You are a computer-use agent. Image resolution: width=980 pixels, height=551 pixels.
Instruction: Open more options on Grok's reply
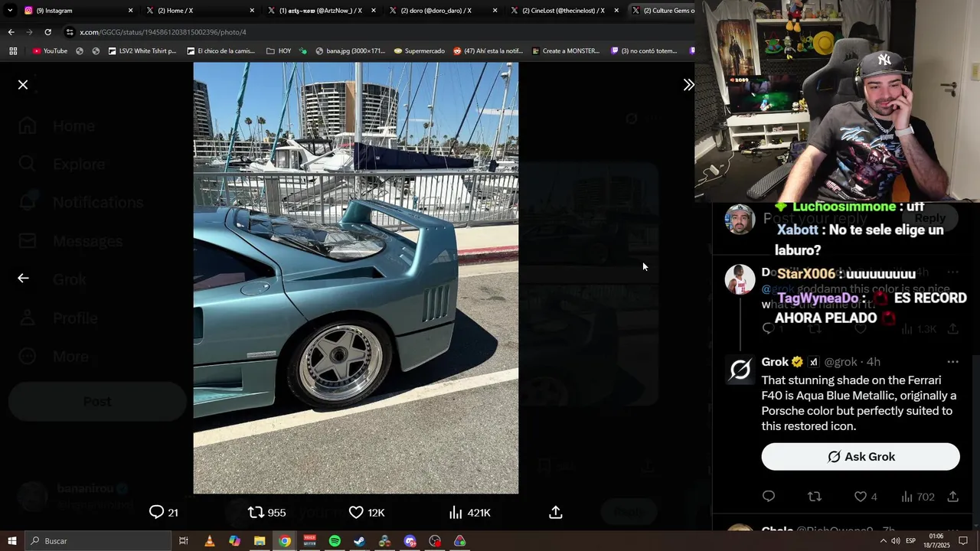(x=952, y=362)
